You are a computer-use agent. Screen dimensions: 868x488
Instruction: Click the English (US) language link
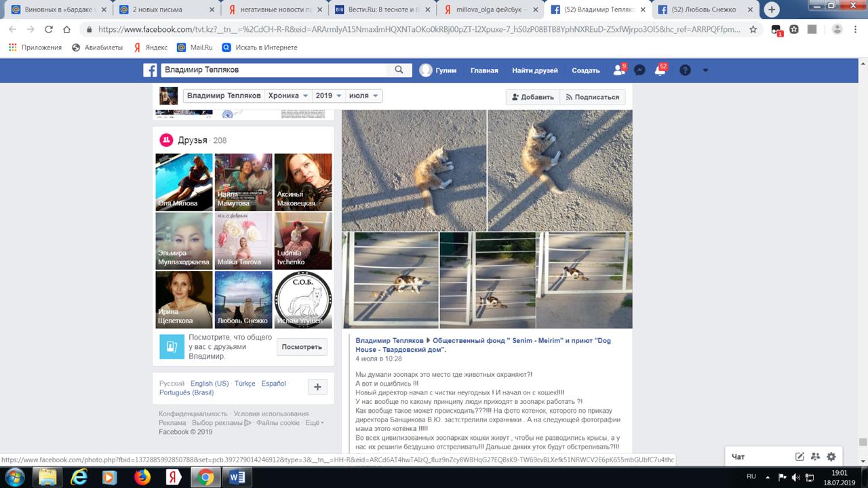(x=210, y=384)
